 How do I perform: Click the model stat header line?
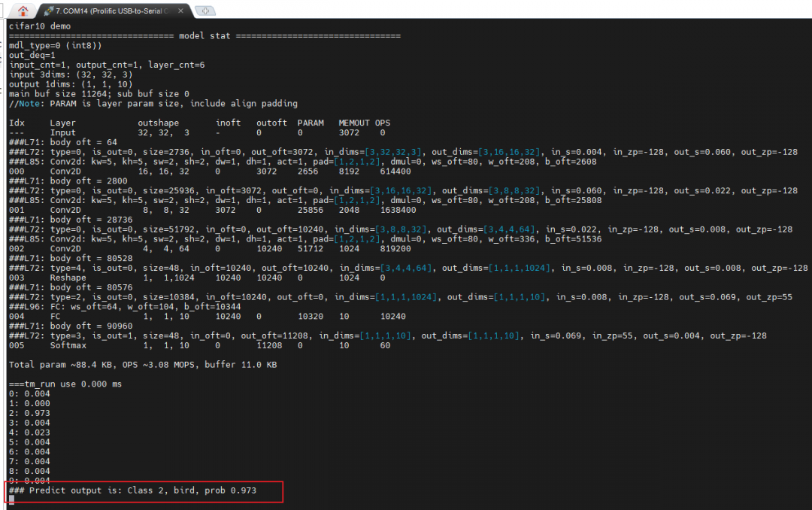[203, 35]
